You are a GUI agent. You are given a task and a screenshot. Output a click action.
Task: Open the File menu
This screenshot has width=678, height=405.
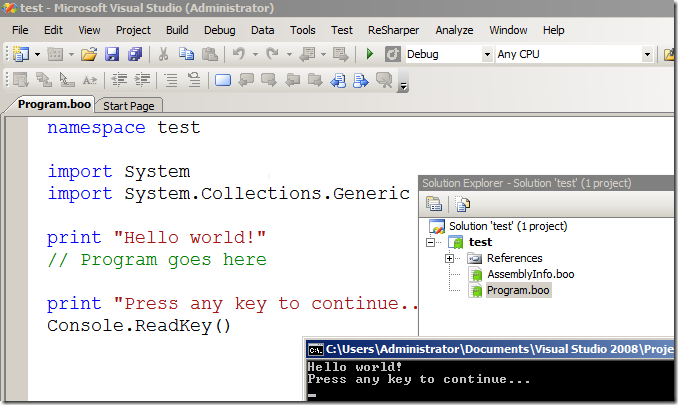click(20, 30)
